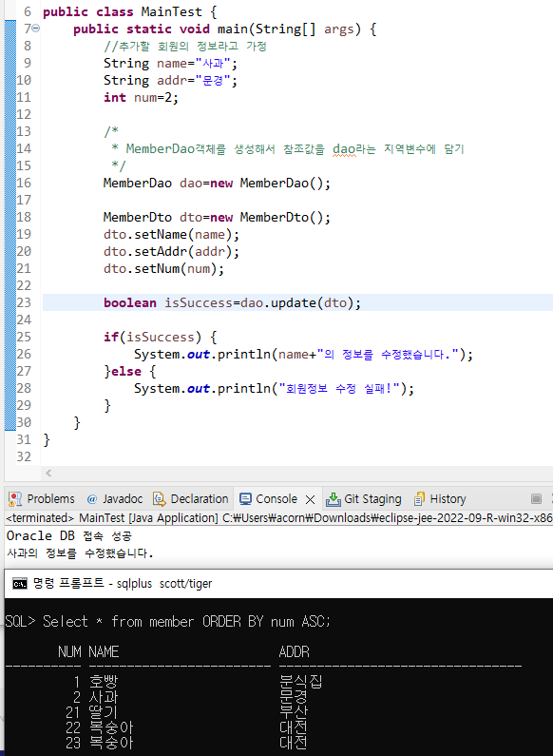Click the '호빵' name in row 1
The image size is (553, 756).
104,682
